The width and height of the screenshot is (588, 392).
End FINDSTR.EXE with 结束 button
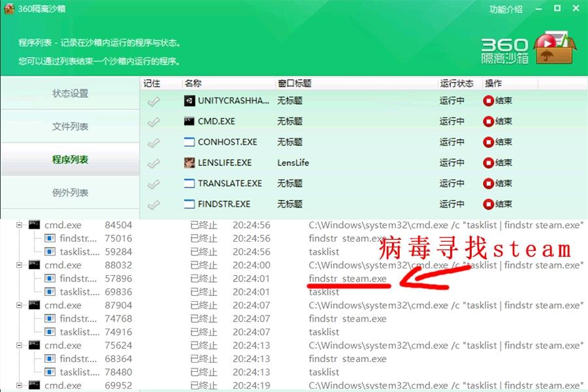pyautogui.click(x=498, y=204)
